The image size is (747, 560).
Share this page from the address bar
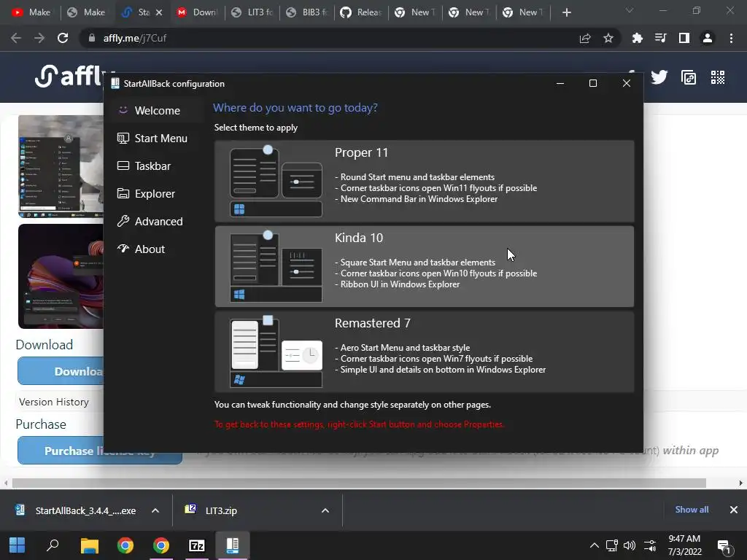(x=585, y=38)
